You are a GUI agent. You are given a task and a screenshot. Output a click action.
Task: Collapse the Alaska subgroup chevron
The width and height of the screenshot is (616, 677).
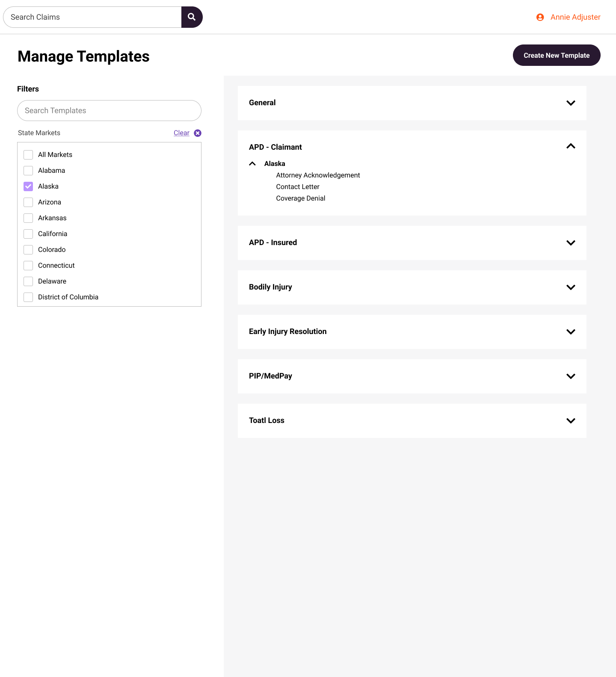coord(252,164)
